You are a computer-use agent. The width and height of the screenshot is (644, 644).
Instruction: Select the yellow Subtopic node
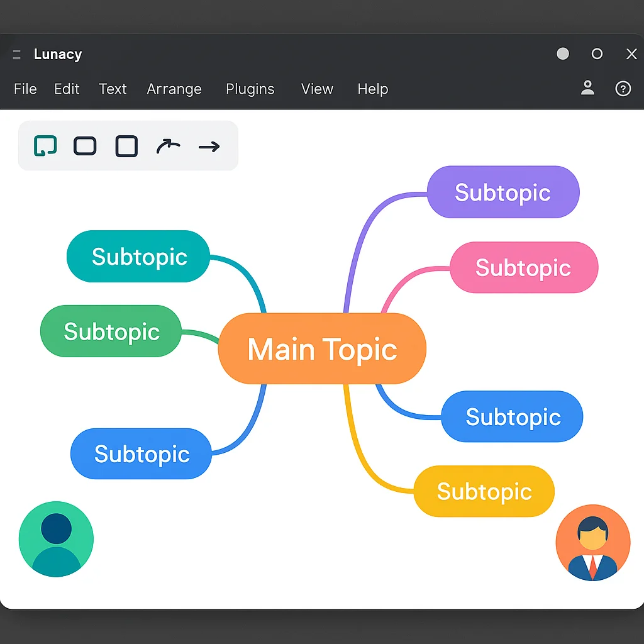484,491
